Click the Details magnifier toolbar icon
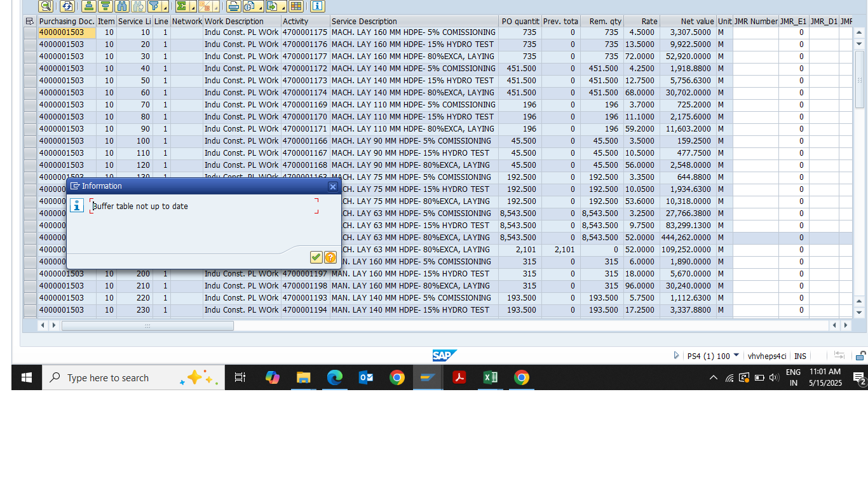The height and width of the screenshot is (488, 868). (45, 6)
